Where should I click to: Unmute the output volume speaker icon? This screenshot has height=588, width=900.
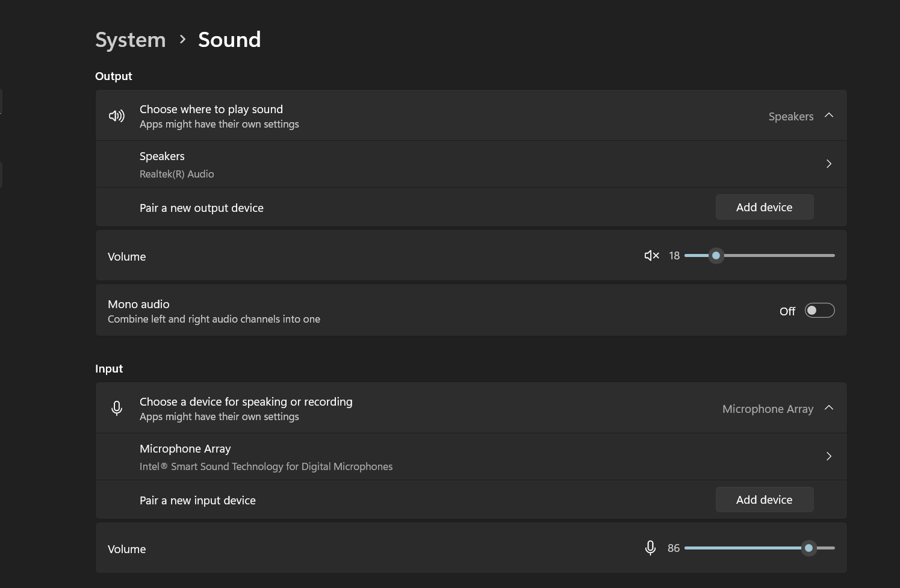point(651,256)
